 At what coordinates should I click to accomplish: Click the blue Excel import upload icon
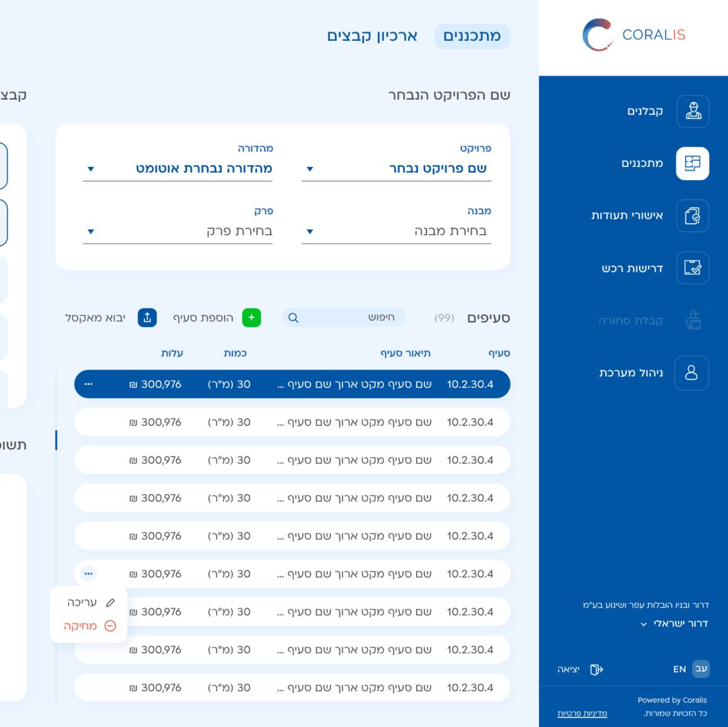[147, 318]
